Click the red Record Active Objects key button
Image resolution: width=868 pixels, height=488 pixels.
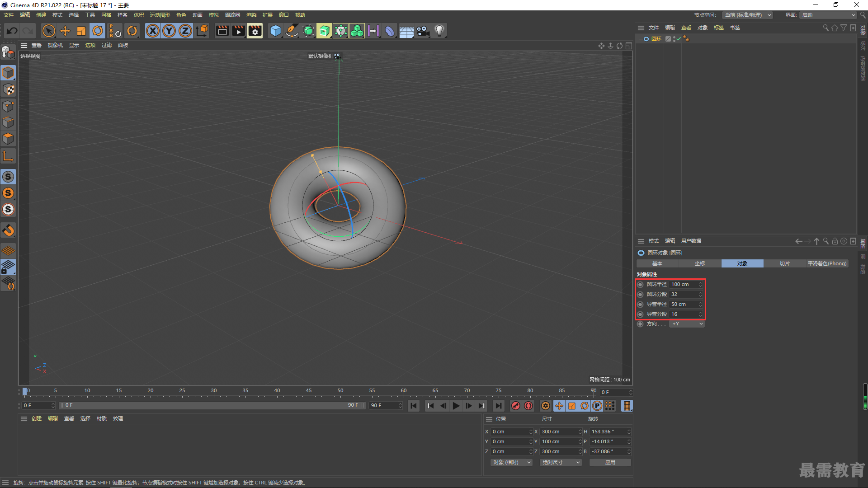[x=516, y=406]
